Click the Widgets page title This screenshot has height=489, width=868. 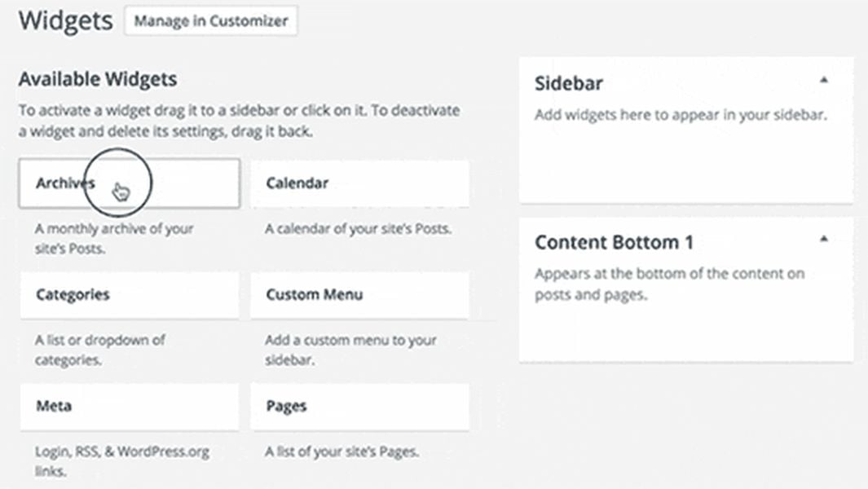[64, 20]
